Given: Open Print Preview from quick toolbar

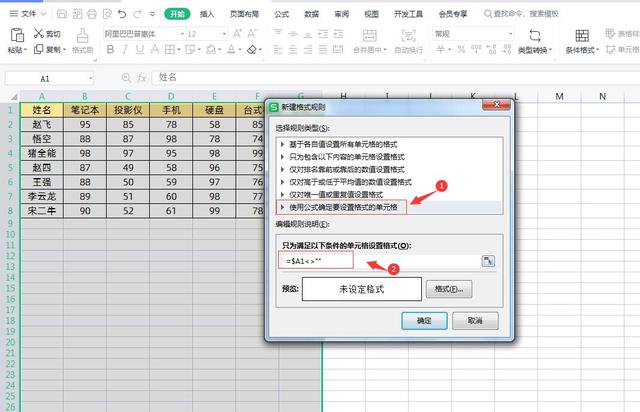Looking at the screenshot, I should tap(107, 14).
